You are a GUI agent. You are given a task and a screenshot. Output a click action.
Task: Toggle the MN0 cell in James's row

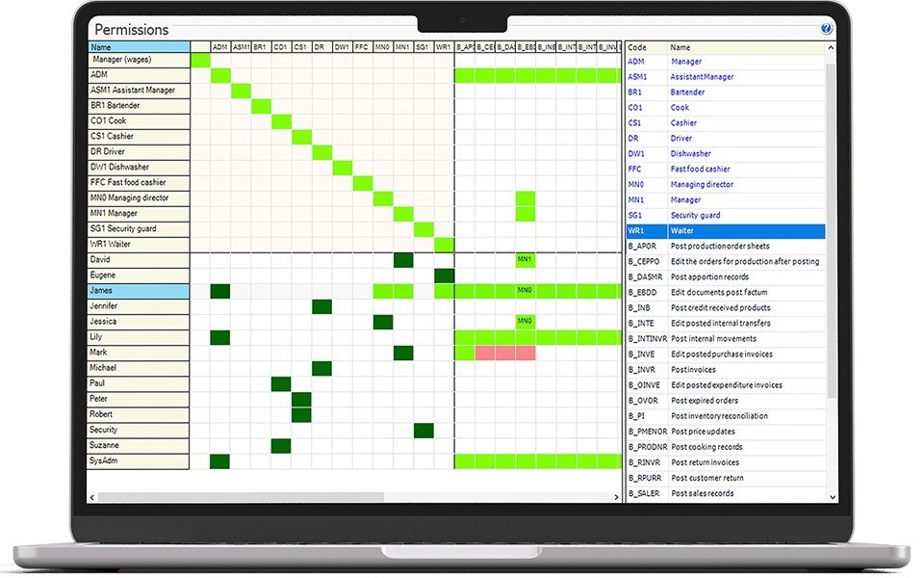524,290
